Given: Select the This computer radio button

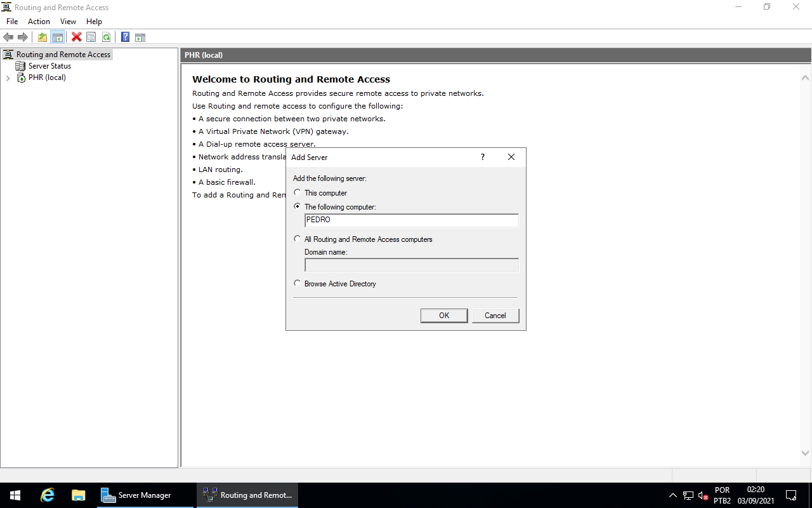Looking at the screenshot, I should tap(297, 192).
